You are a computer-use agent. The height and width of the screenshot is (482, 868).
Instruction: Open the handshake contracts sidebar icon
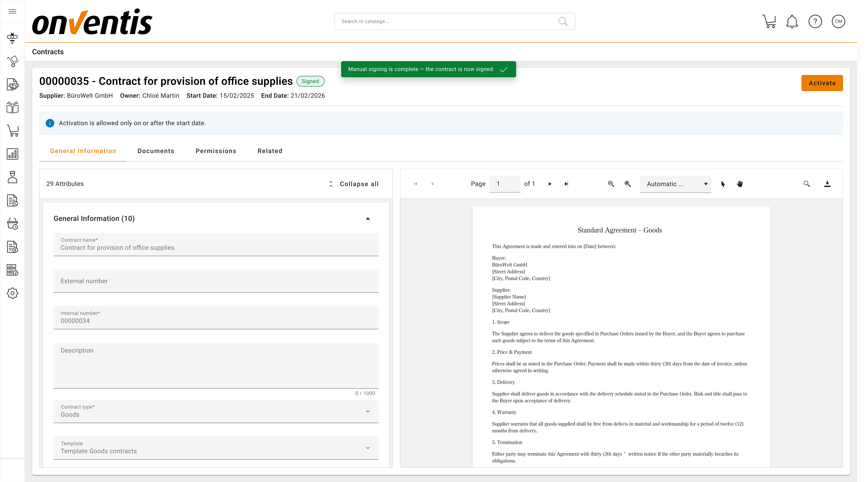pos(13,84)
